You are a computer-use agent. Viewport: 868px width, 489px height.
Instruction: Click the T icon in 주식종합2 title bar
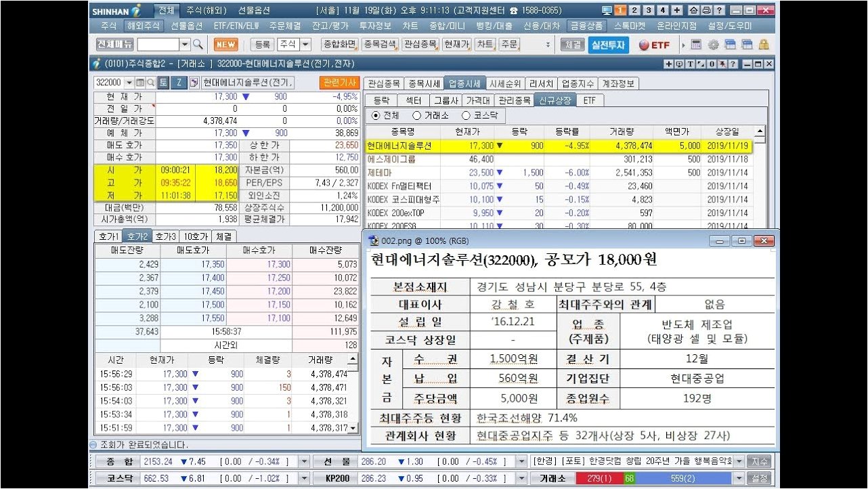point(690,64)
